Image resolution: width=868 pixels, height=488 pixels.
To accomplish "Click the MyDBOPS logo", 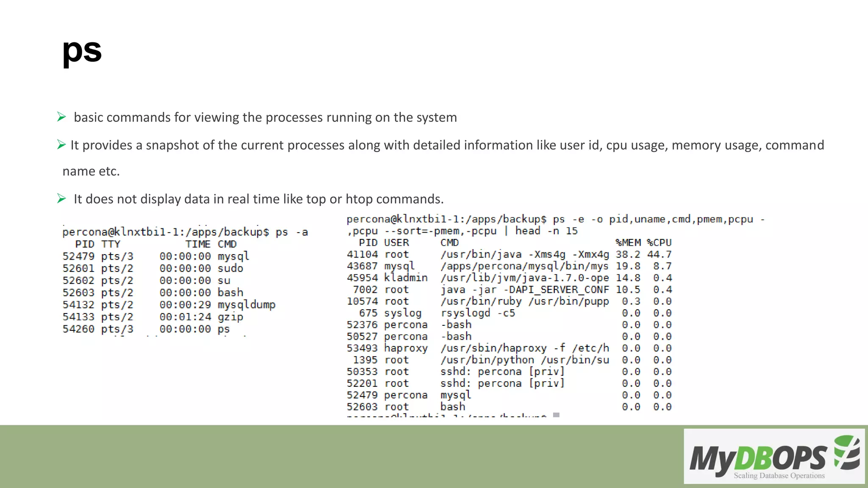I will click(774, 456).
